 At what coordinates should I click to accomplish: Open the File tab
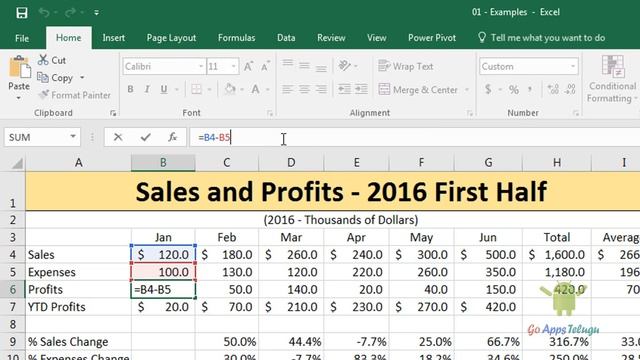tap(22, 38)
